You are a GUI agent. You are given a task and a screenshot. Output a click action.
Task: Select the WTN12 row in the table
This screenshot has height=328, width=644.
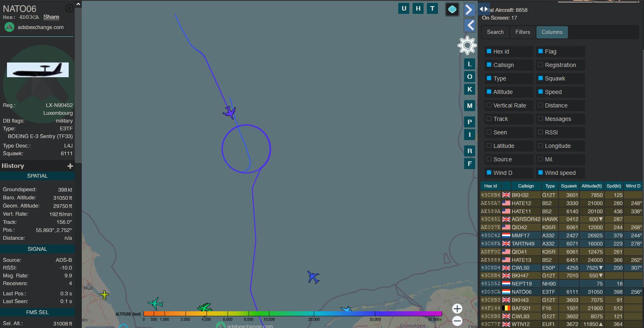coord(561,324)
